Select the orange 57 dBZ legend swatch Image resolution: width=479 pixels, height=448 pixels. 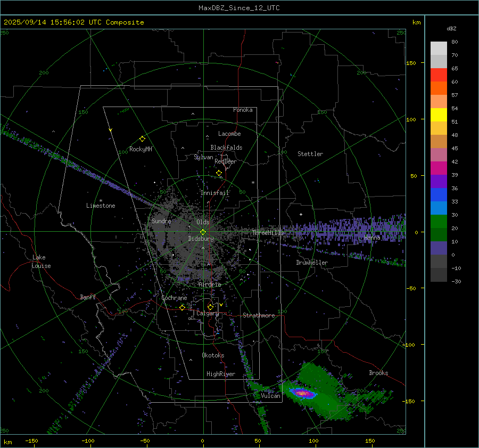click(439, 88)
